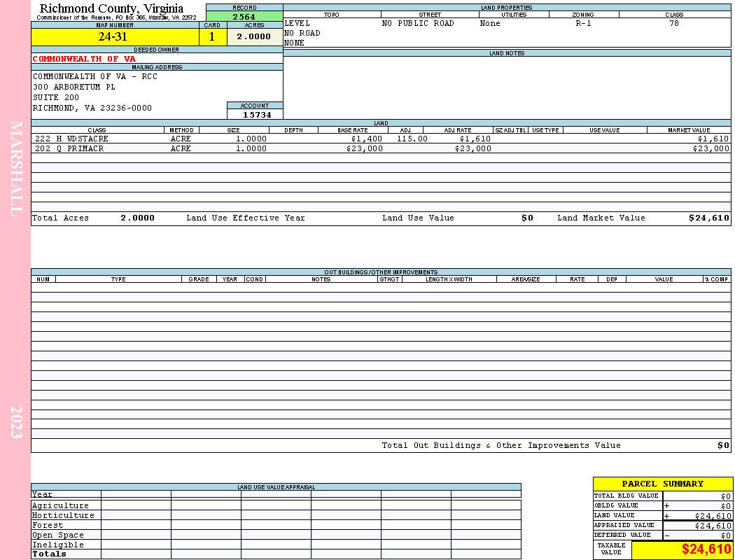Viewport: 735px width, 560px height.
Task: Click the LAND NOTES header
Action: pos(507,53)
